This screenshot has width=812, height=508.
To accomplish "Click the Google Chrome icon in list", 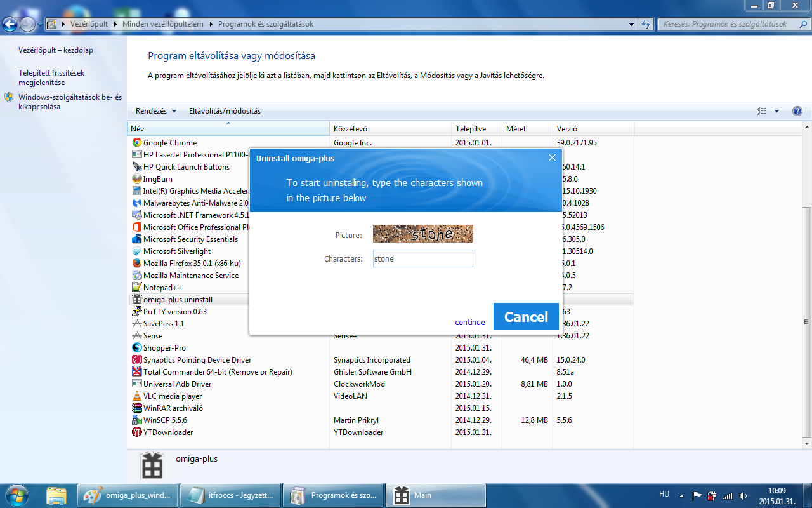I will pyautogui.click(x=136, y=143).
